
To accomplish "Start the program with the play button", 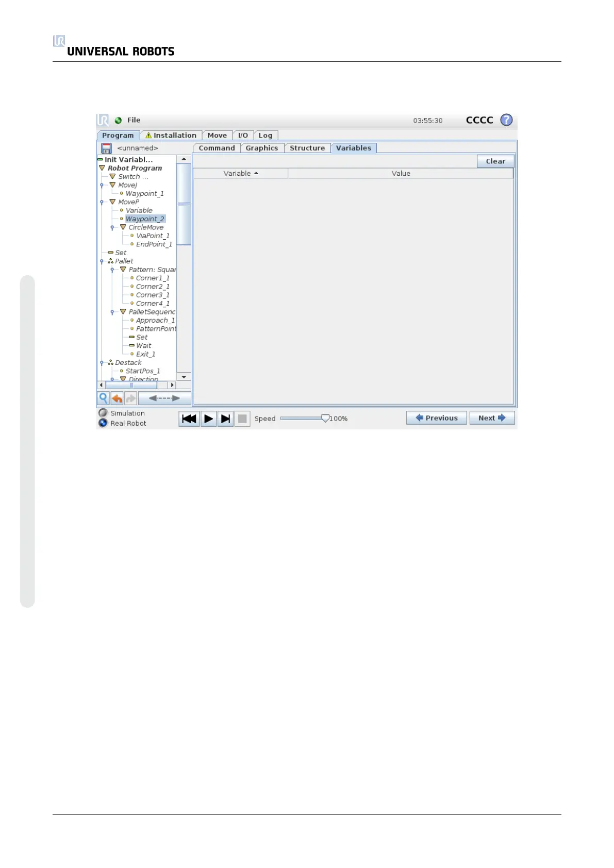I will tap(208, 419).
